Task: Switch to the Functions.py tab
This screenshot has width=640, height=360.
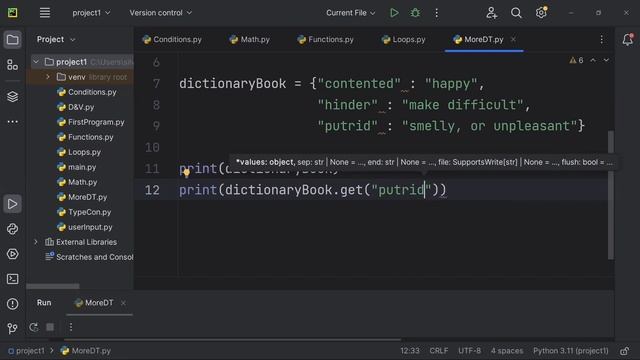Action: tap(325, 40)
